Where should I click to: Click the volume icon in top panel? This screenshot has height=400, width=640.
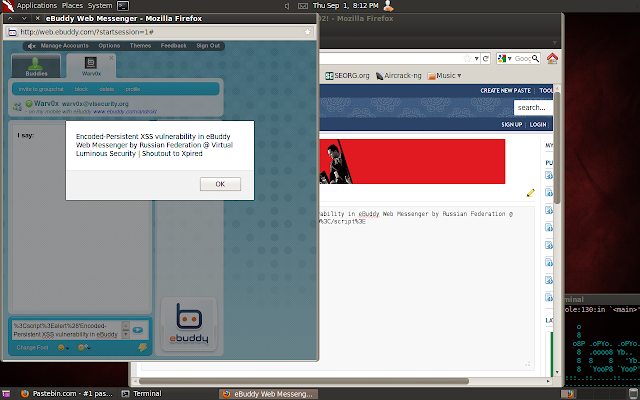287,6
